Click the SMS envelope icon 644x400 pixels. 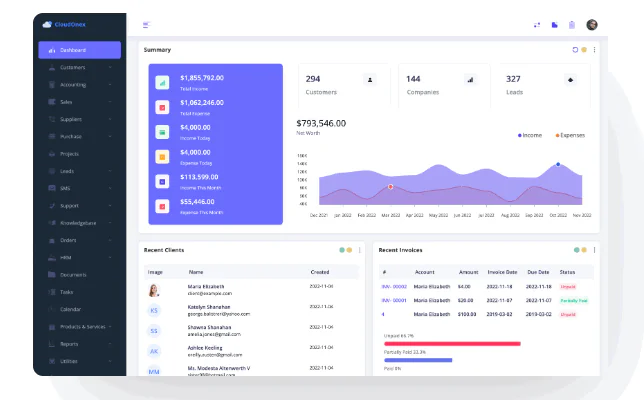[x=52, y=188]
